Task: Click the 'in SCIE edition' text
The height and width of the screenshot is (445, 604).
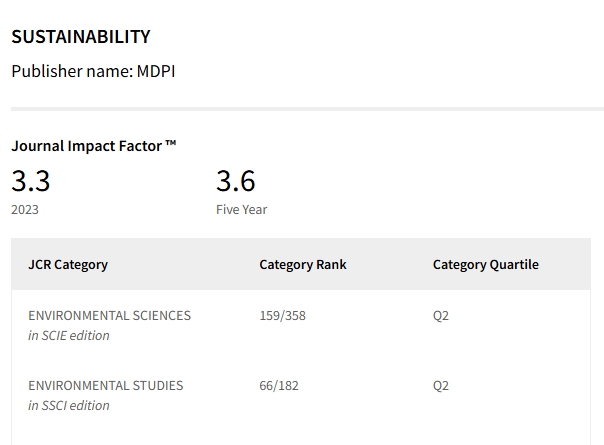Action: (x=69, y=336)
